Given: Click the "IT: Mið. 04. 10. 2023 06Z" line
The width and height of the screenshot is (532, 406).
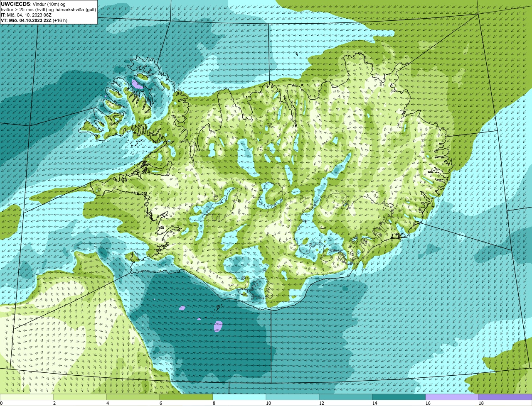Looking at the screenshot, I should pos(26,15).
